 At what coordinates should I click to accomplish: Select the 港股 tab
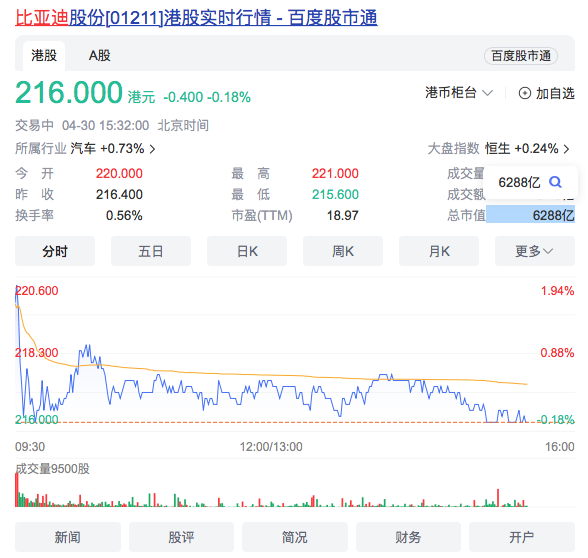[44, 56]
